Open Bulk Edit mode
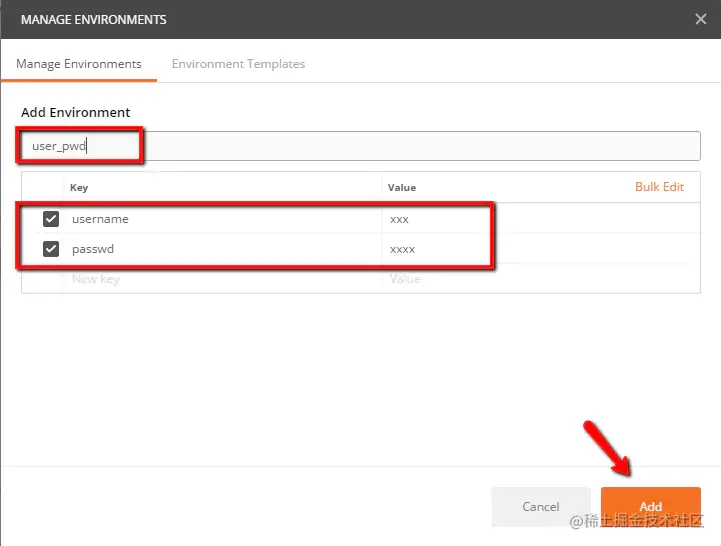721x546 pixels. (x=659, y=187)
